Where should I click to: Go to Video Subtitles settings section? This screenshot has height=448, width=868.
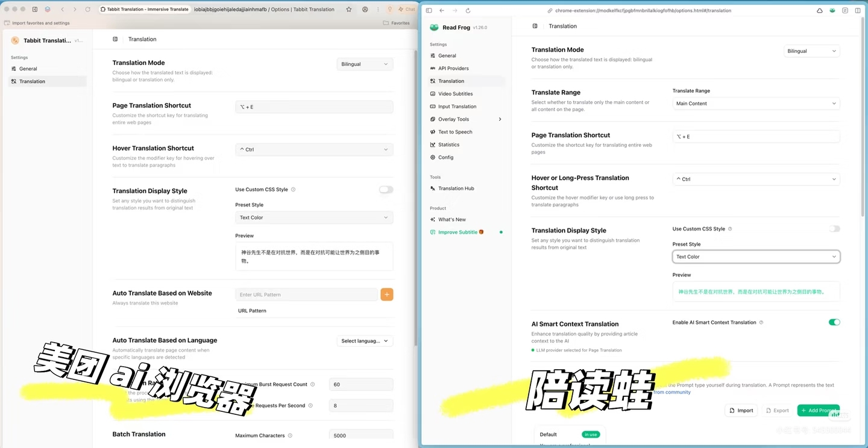coord(455,94)
